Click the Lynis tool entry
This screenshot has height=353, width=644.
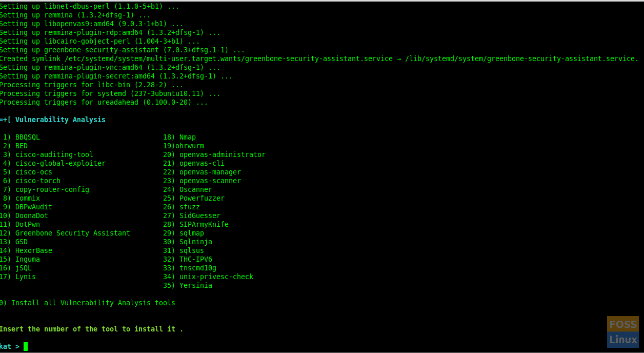point(25,277)
